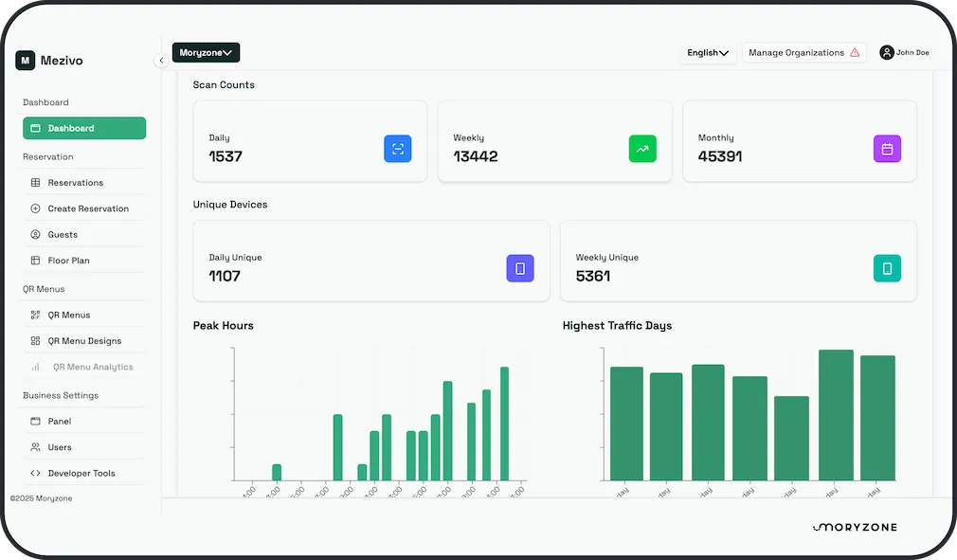This screenshot has height=560, width=957.
Task: Click the Manage Organizations button
Action: tap(804, 52)
